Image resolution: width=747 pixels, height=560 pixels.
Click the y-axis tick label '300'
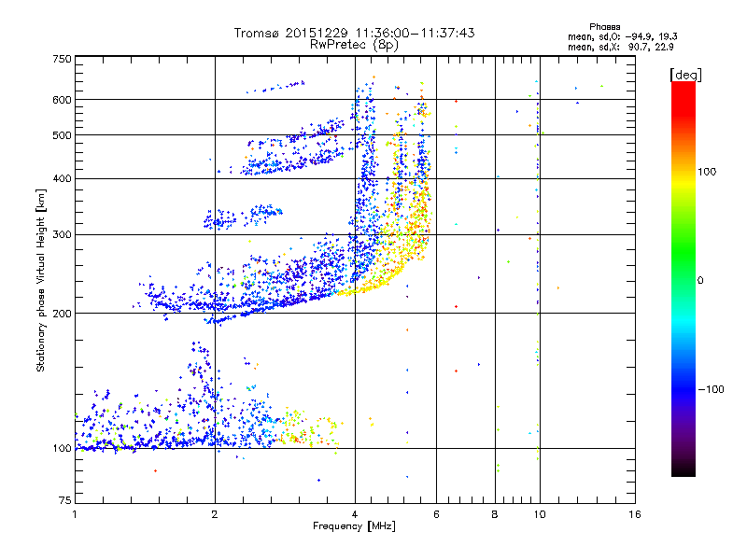[62, 235]
